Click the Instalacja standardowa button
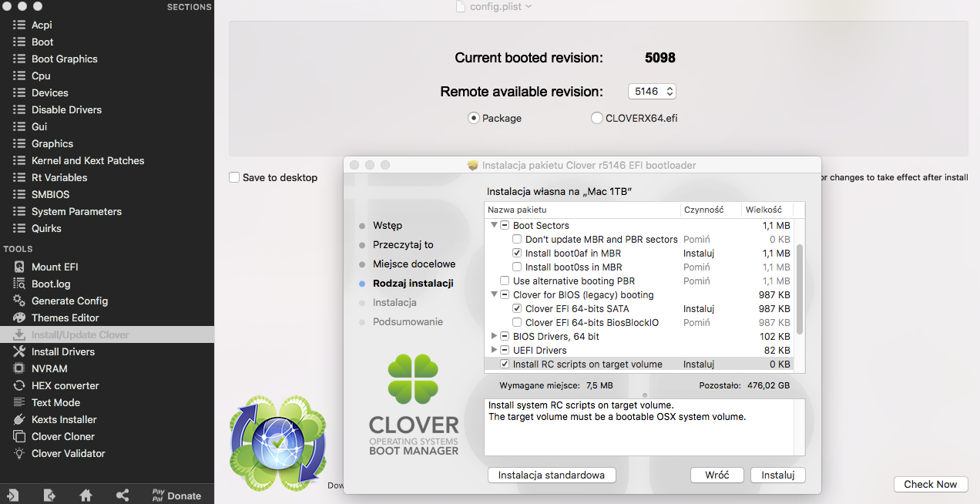This screenshot has height=504, width=980. [x=552, y=475]
